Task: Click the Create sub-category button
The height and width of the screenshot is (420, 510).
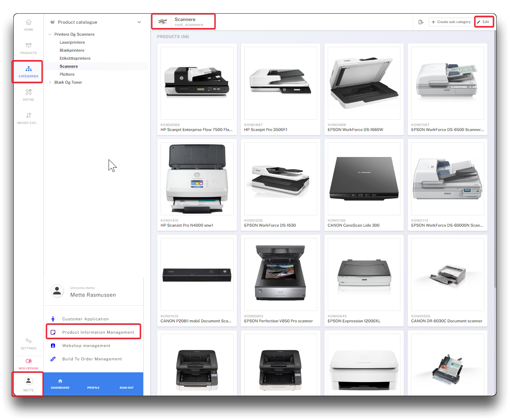Action: pos(451,22)
